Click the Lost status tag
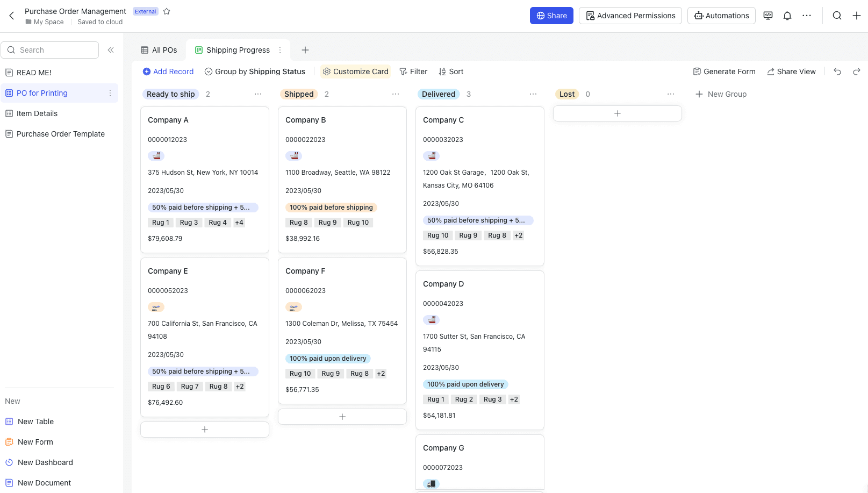The image size is (868, 493). 567,94
